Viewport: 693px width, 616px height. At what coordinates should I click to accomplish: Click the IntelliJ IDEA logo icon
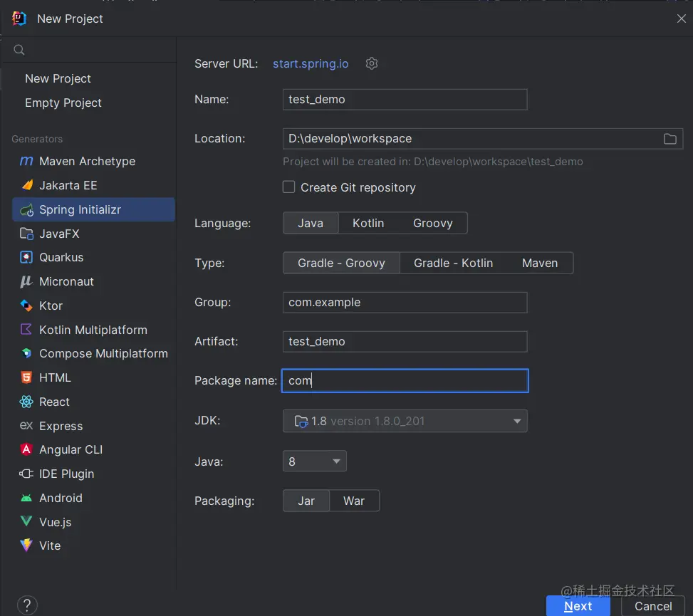coord(19,19)
